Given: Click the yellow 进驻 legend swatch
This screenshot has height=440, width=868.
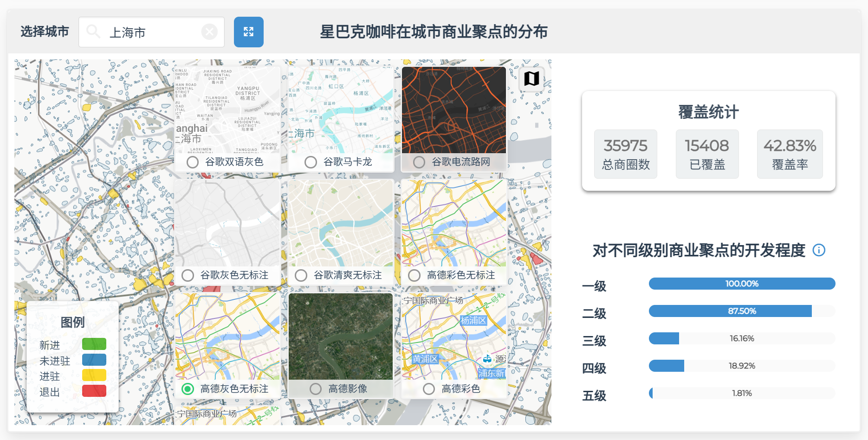Looking at the screenshot, I should pyautogui.click(x=94, y=375).
